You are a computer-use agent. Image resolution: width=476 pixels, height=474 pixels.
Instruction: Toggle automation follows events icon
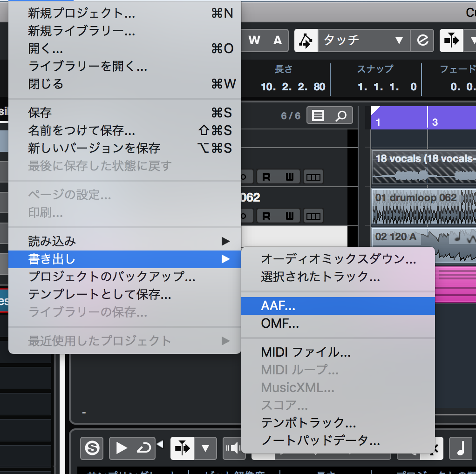pos(306,41)
